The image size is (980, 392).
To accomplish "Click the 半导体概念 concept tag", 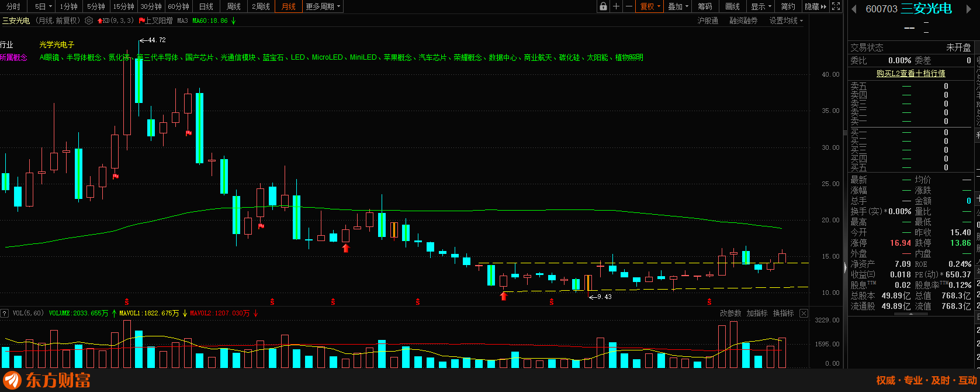I will [84, 57].
